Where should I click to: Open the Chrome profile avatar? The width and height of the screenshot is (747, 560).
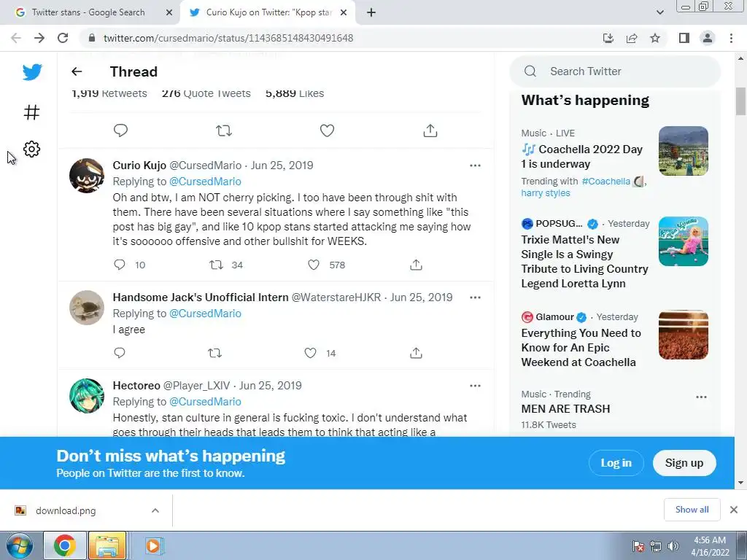(708, 38)
